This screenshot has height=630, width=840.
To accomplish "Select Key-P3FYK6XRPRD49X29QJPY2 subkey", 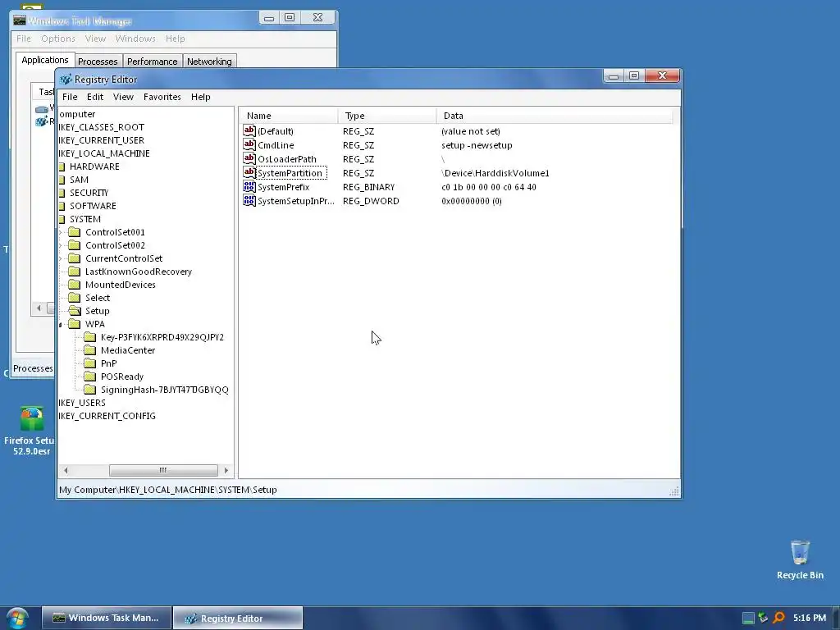I will pos(162,337).
